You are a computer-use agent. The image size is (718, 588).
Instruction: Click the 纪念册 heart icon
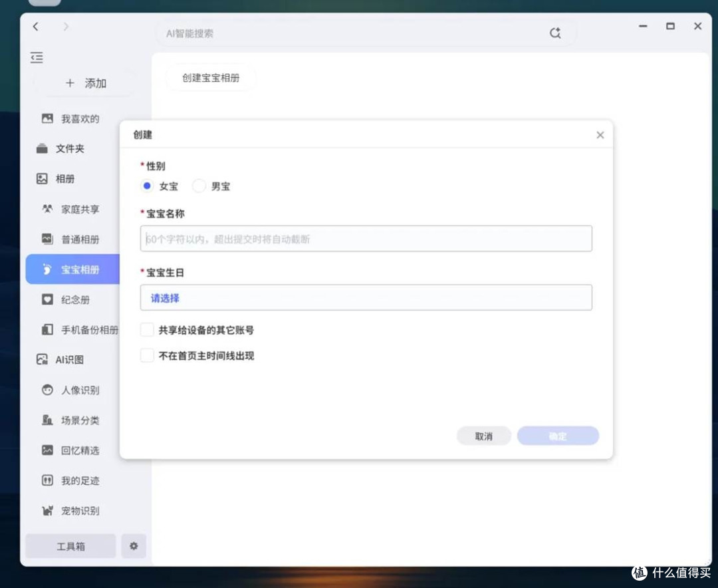click(47, 299)
